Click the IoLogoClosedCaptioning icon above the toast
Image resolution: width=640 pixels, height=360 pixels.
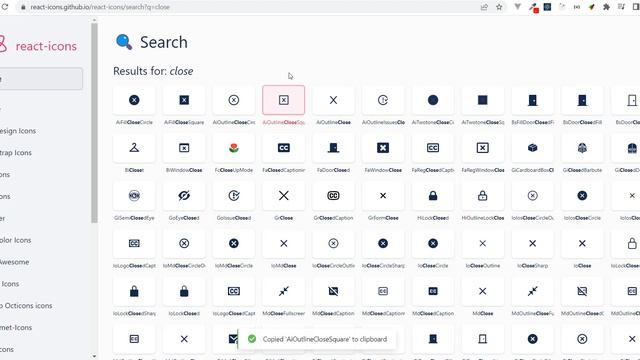point(234,291)
